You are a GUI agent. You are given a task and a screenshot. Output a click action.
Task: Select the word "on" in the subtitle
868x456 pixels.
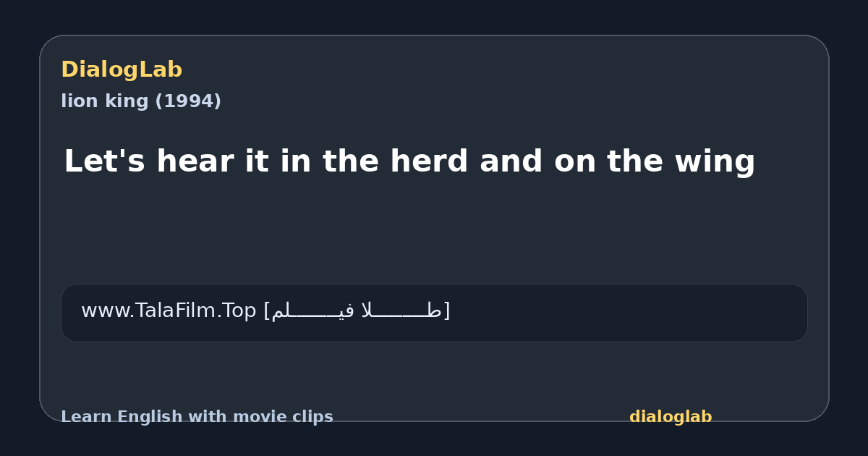pyautogui.click(x=574, y=161)
